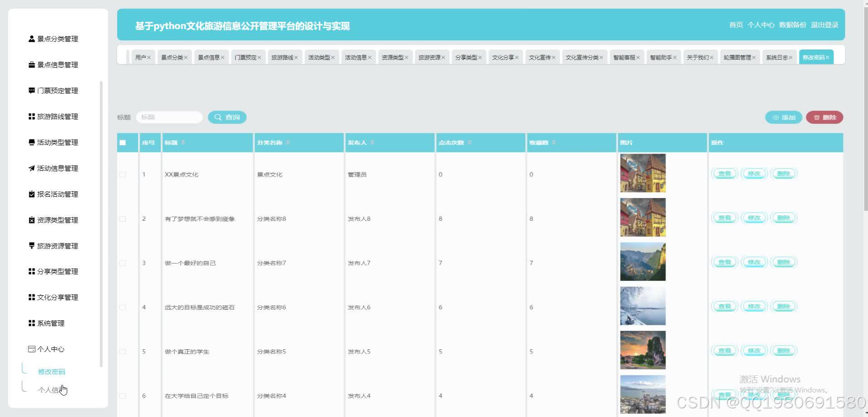The image size is (868, 417).
Task: Close the 文化分享 tab
Action: click(517, 58)
